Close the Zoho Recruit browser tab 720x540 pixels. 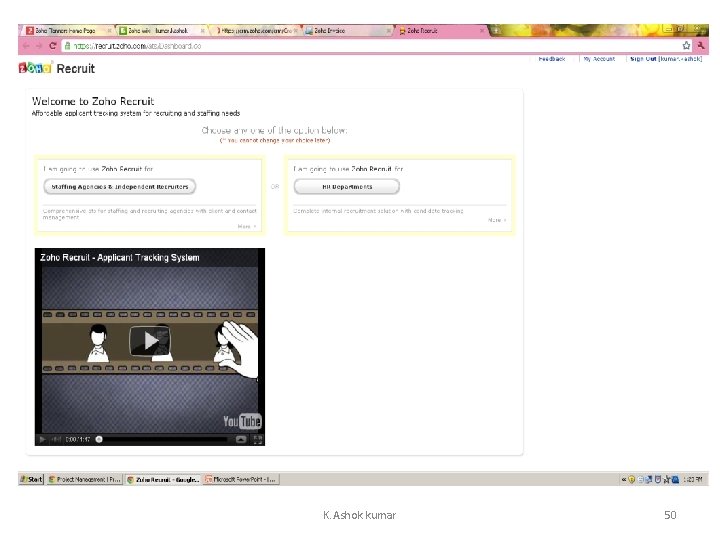(481, 31)
